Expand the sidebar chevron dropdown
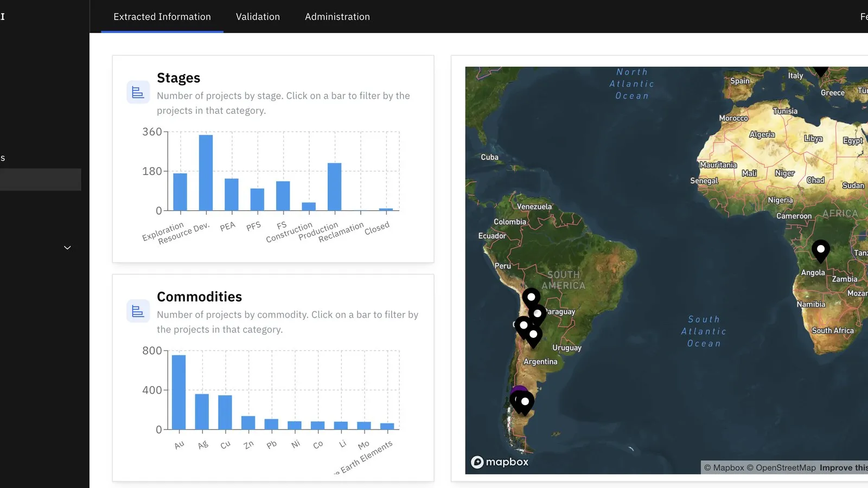 point(67,248)
